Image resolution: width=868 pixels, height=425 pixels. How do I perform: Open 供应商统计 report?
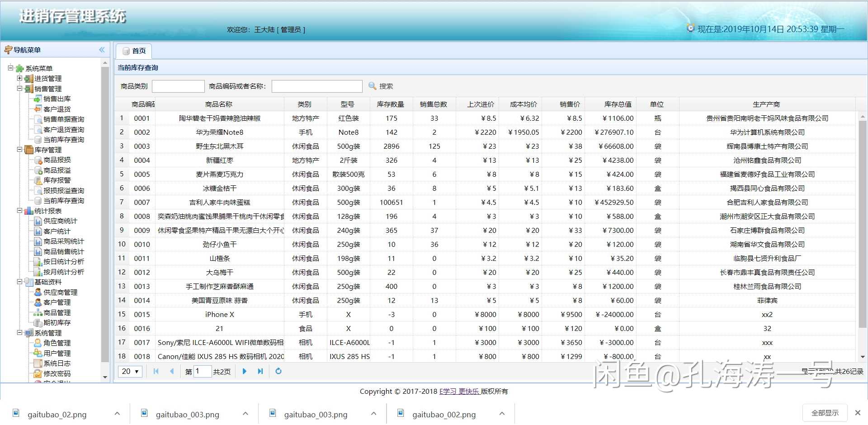(x=60, y=221)
